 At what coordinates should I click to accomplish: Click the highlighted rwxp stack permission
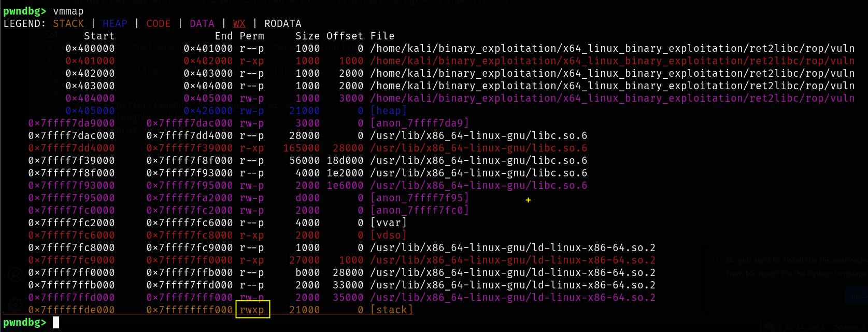click(252, 310)
